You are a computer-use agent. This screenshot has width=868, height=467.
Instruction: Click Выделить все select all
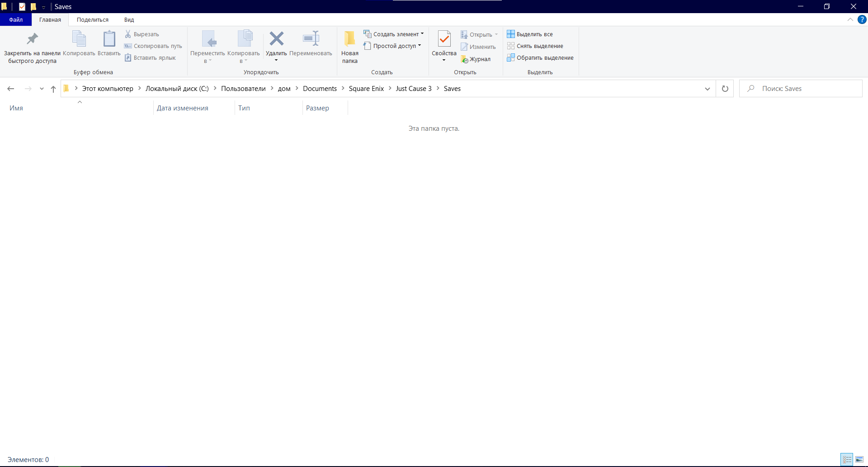point(530,34)
